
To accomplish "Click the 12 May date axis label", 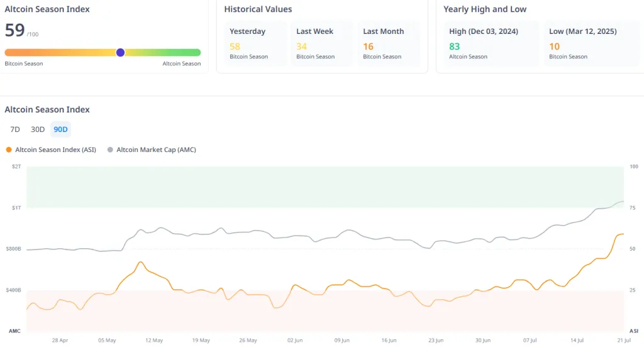I will 154,340.
